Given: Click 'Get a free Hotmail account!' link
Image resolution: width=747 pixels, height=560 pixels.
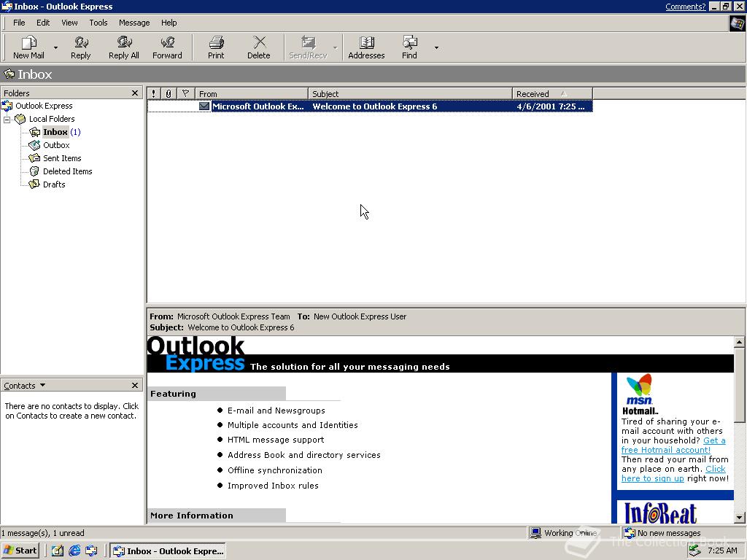Looking at the screenshot, I should tap(673, 446).
